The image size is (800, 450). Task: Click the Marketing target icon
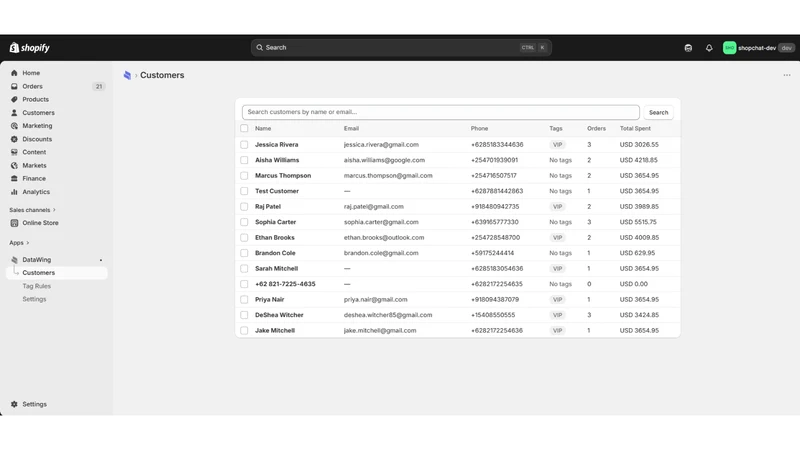pyautogui.click(x=14, y=126)
